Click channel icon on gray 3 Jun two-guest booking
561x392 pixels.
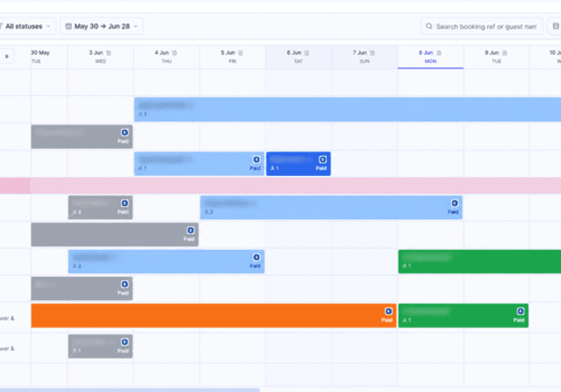click(124, 203)
